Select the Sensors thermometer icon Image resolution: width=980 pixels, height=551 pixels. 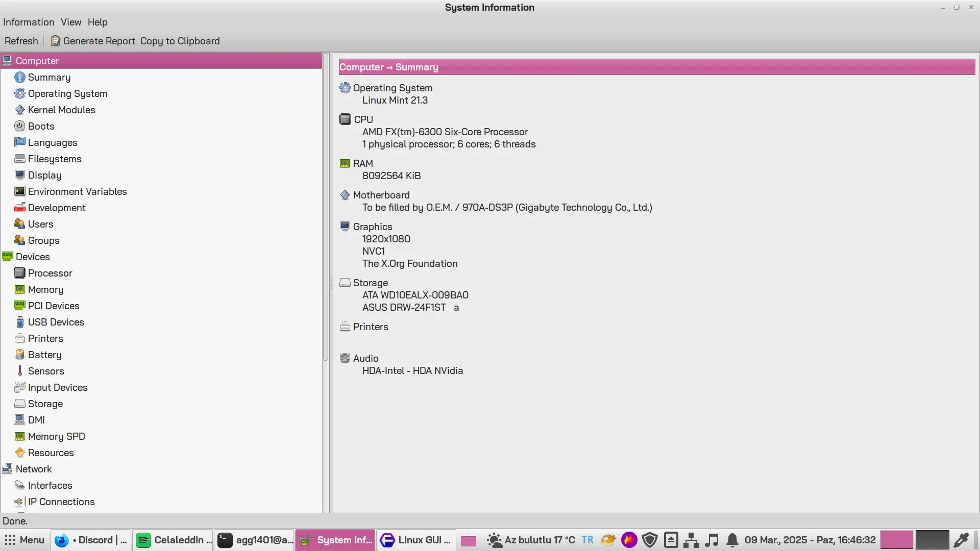pyautogui.click(x=20, y=371)
